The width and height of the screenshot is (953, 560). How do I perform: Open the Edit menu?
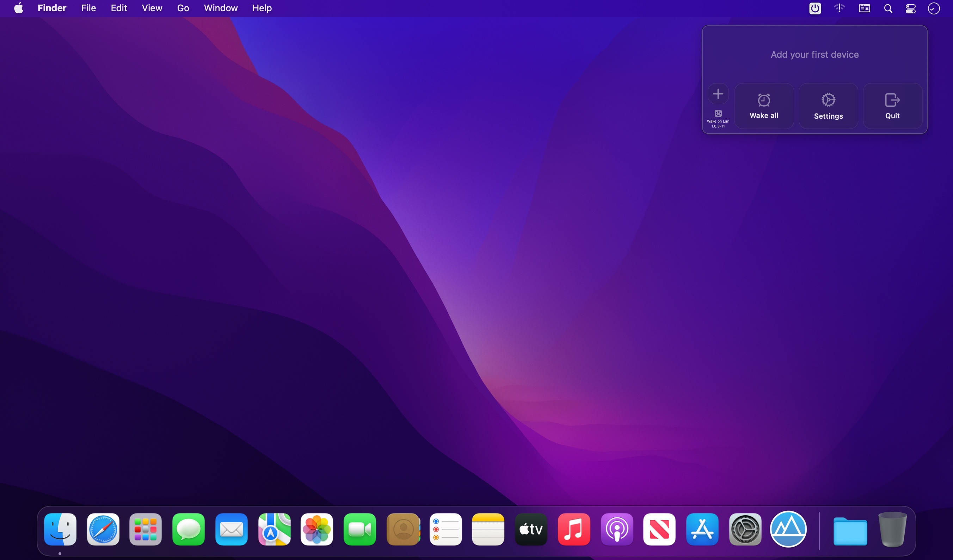119,8
